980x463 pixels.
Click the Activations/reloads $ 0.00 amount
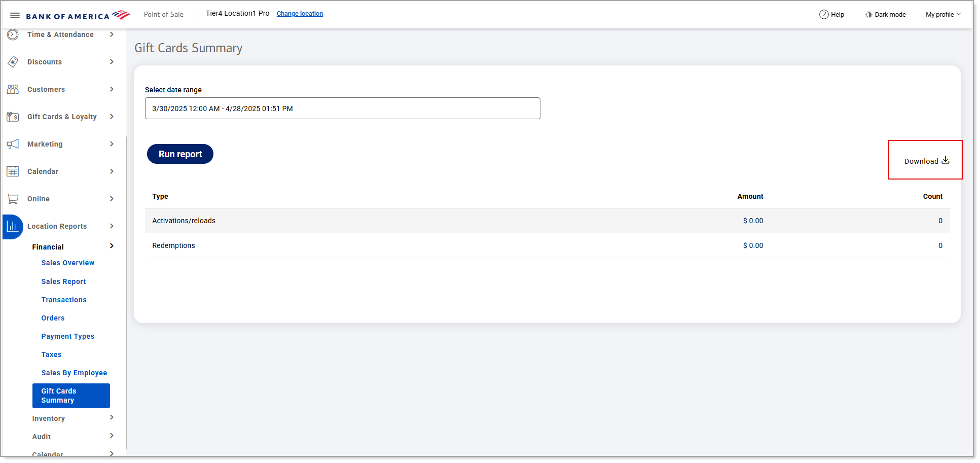click(x=753, y=221)
